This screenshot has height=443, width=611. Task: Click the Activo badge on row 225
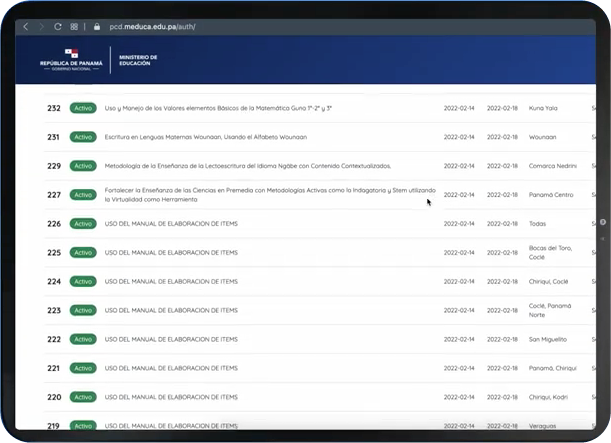(x=83, y=252)
